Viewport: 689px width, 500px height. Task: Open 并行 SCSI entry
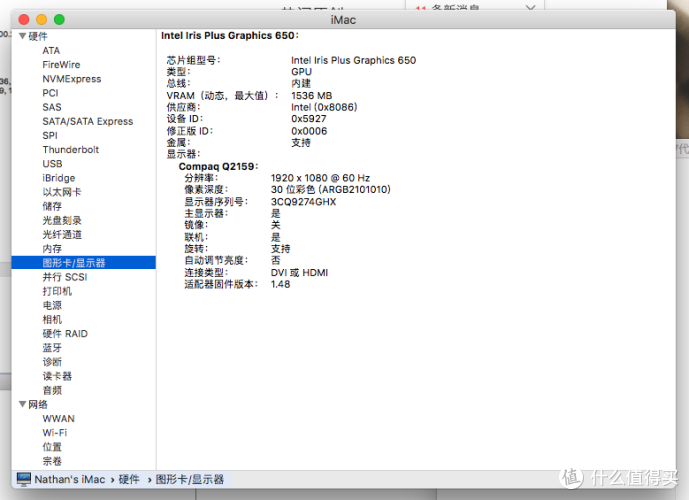click(x=65, y=277)
